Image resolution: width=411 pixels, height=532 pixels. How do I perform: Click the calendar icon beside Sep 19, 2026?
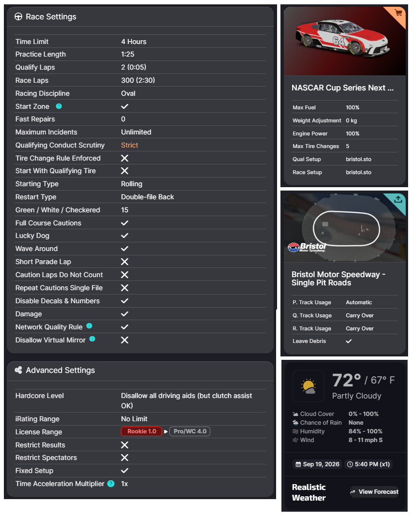click(298, 464)
